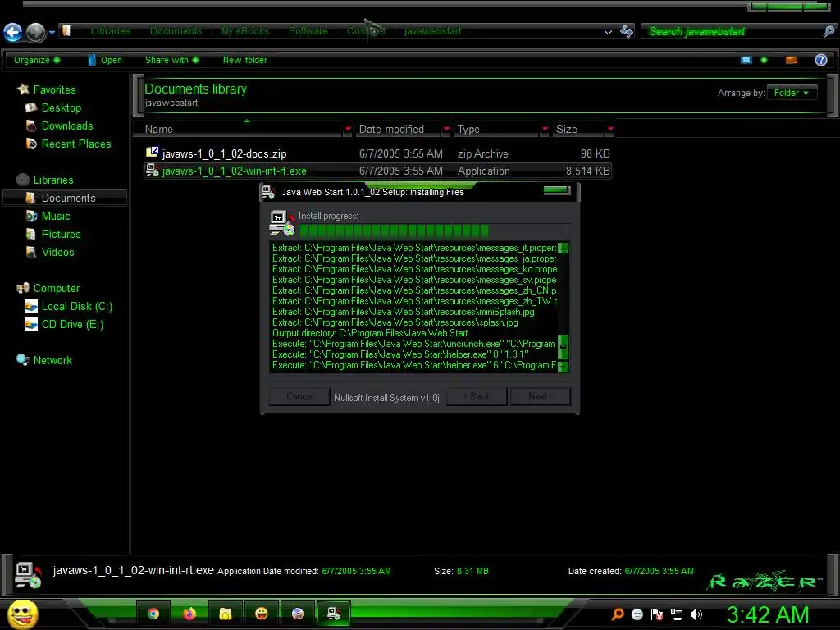Open the Date modified filter dropdown
Screen dimensions: 840x630
[446, 129]
